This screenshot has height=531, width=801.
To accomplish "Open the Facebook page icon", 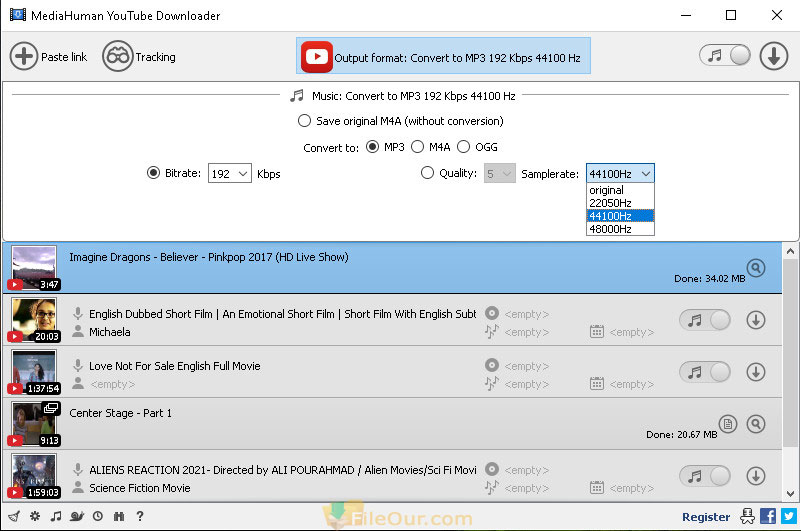I will click(x=768, y=516).
